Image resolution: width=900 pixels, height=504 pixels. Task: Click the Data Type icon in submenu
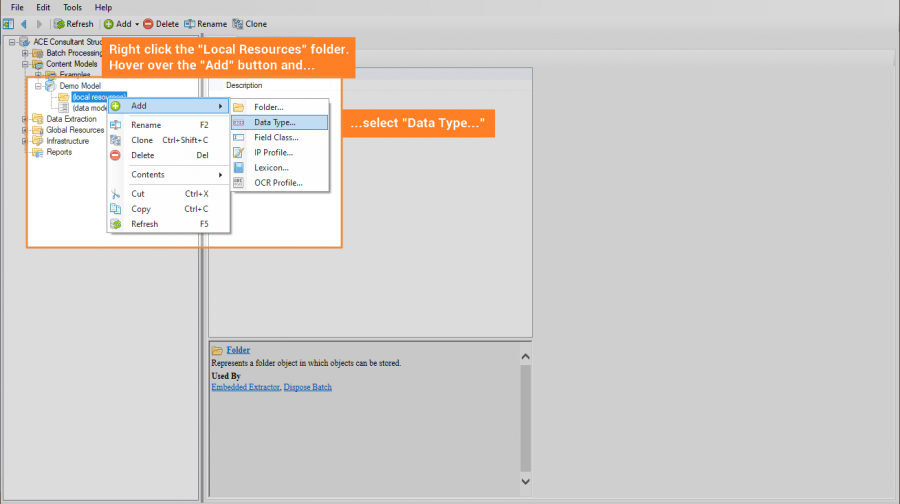tap(239, 122)
